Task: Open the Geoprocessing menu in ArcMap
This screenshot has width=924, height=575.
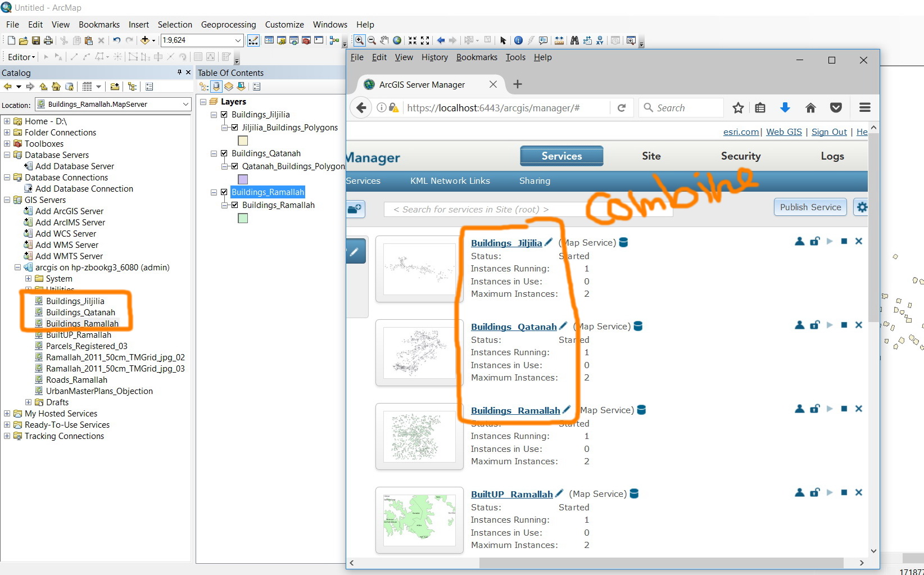Action: 229,25
